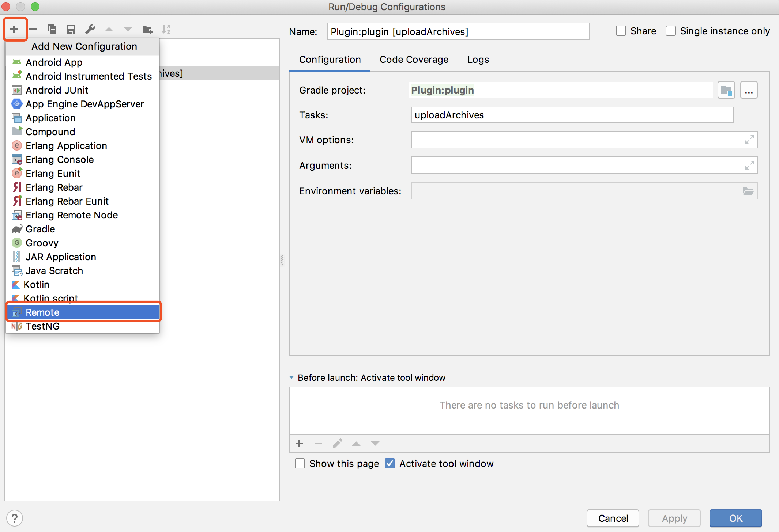
Task: Open the environment variables browse folder icon
Action: point(748,191)
